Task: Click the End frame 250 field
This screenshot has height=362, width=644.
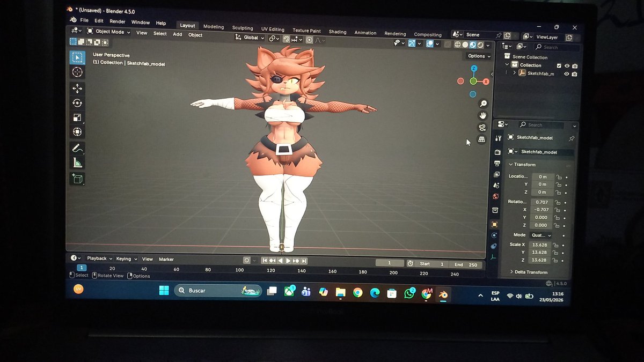Action: click(x=465, y=264)
